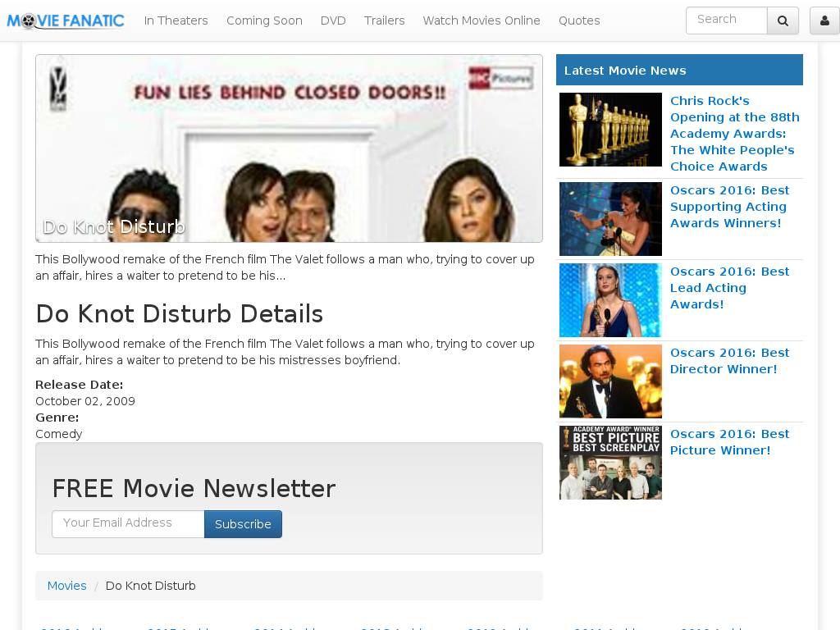Image resolution: width=840 pixels, height=630 pixels.
Task: Click the Do Knot Disturb poster caption
Action: tap(113, 226)
